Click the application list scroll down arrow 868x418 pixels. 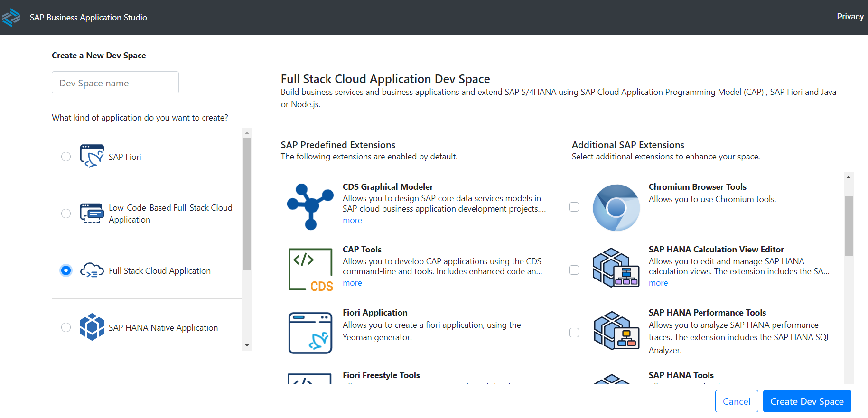(247, 345)
